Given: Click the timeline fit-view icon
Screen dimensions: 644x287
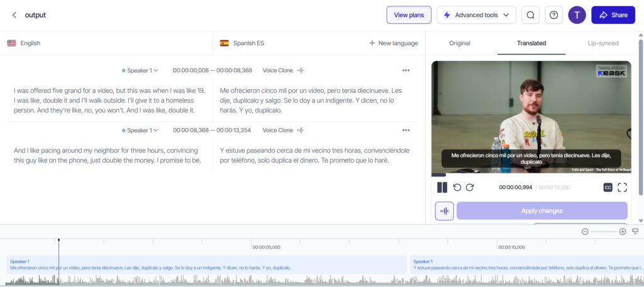Looking at the screenshot, I should click(635, 231).
